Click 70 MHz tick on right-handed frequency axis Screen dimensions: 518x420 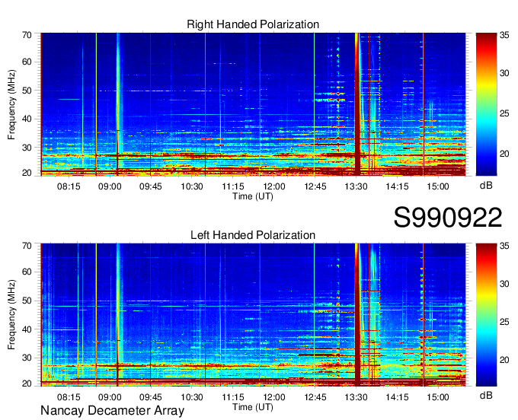click(27, 35)
